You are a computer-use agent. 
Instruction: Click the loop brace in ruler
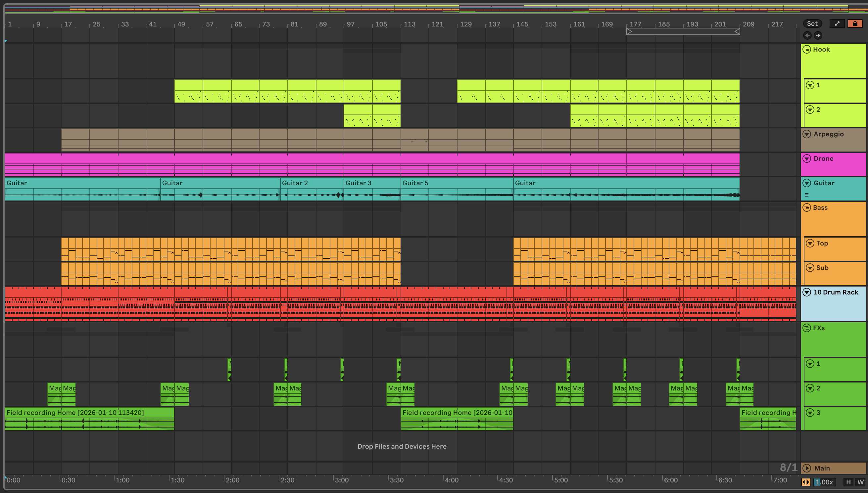point(683,31)
